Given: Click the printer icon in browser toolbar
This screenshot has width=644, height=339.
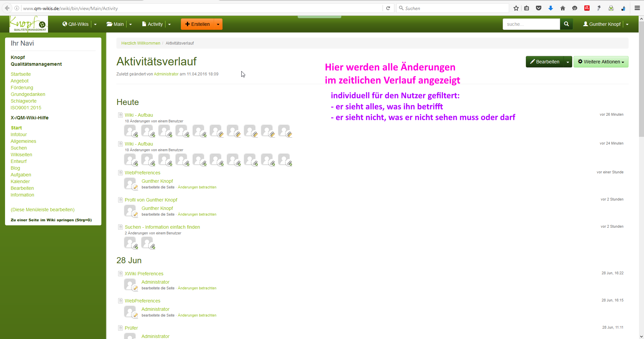Looking at the screenshot, I should click(611, 8).
